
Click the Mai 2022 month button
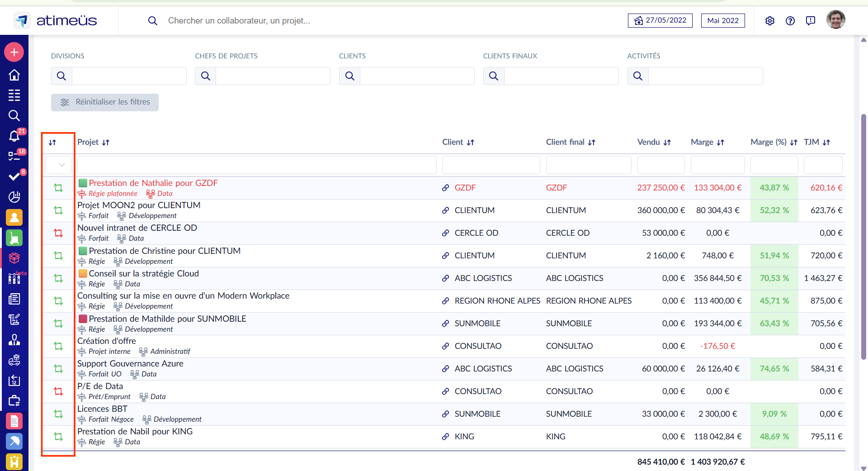point(723,20)
